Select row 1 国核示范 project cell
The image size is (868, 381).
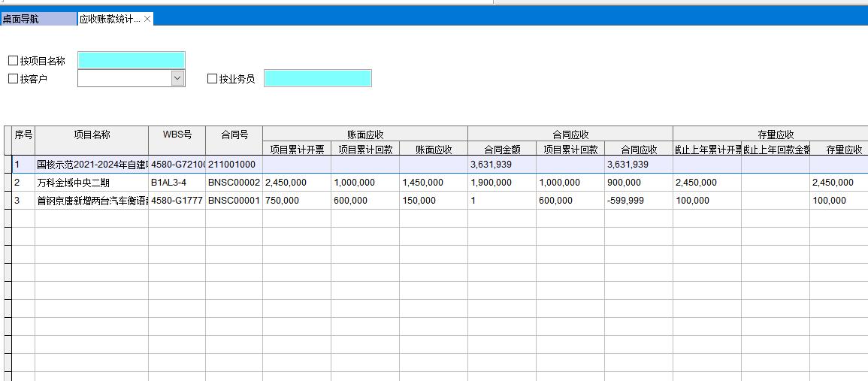92,165
